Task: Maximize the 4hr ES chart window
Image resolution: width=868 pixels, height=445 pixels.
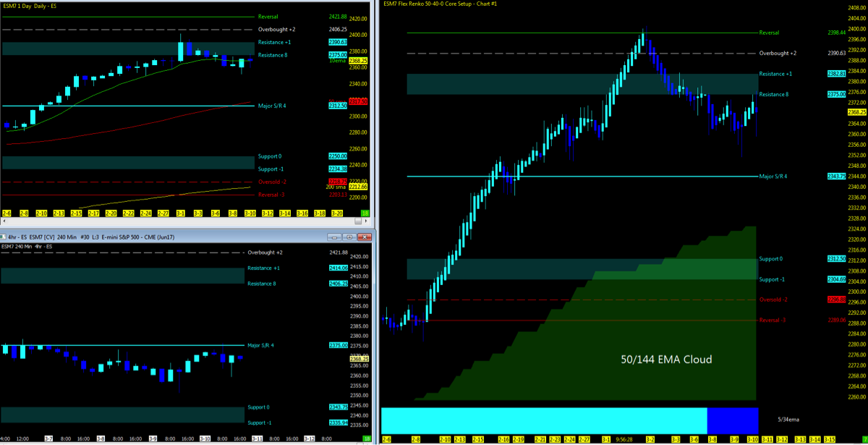Action: pos(349,237)
